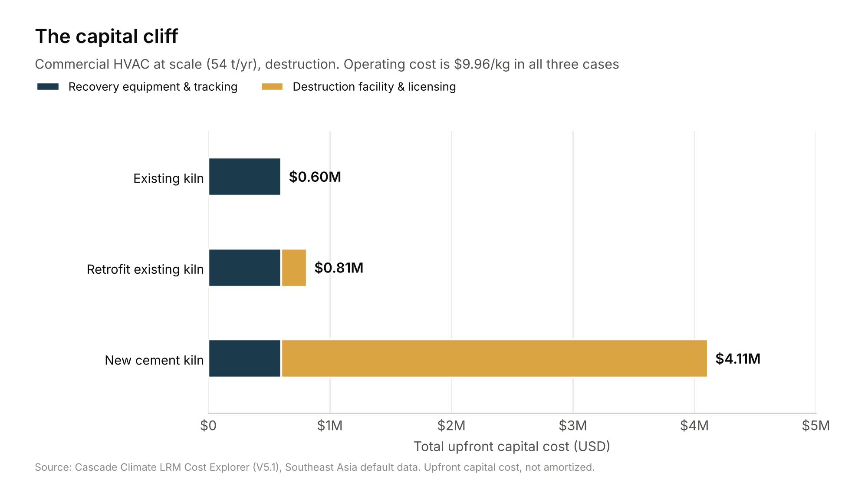Image resolution: width=868 pixels, height=486 pixels.
Task: Select the 'Destruction facility & licensing' legend label
Action: (x=374, y=87)
